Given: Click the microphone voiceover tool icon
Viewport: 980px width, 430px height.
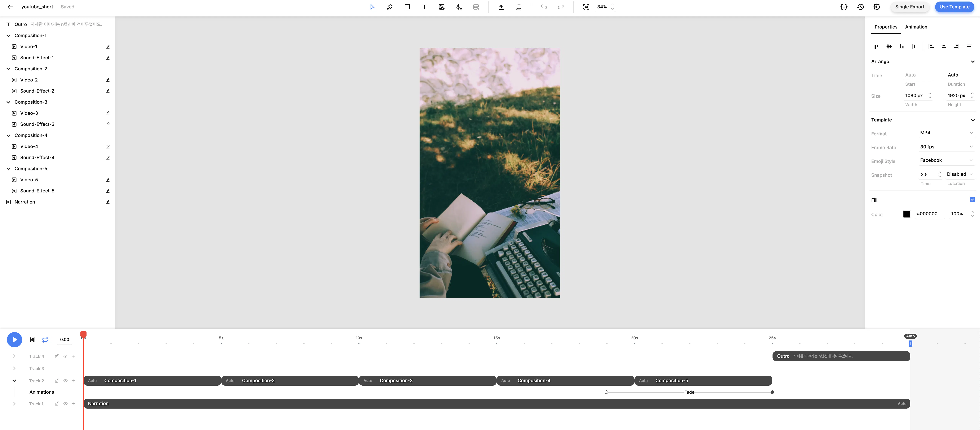Looking at the screenshot, I should pyautogui.click(x=459, y=7).
